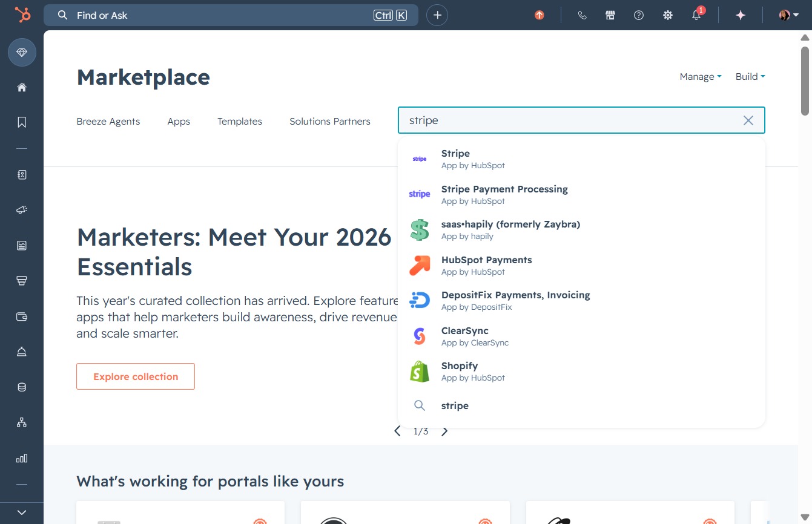The height and width of the screenshot is (524, 812).
Task: Open the plus create menu in top bar
Action: coord(437,15)
